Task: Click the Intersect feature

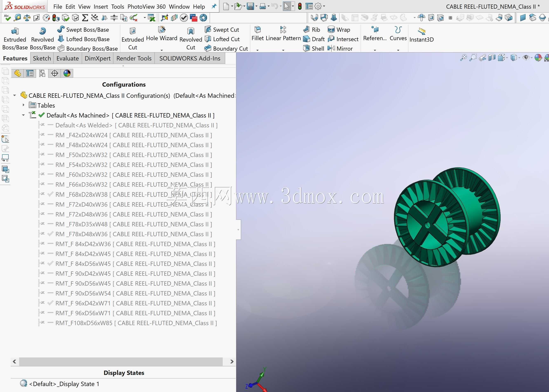Action: pos(343,39)
